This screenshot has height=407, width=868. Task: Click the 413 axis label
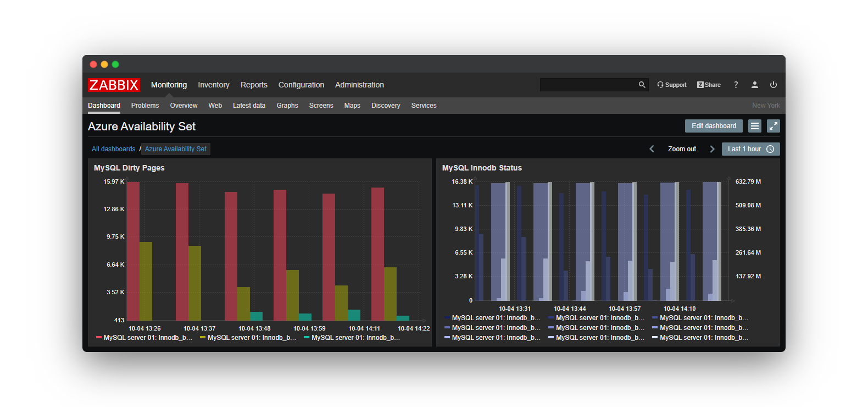(119, 320)
